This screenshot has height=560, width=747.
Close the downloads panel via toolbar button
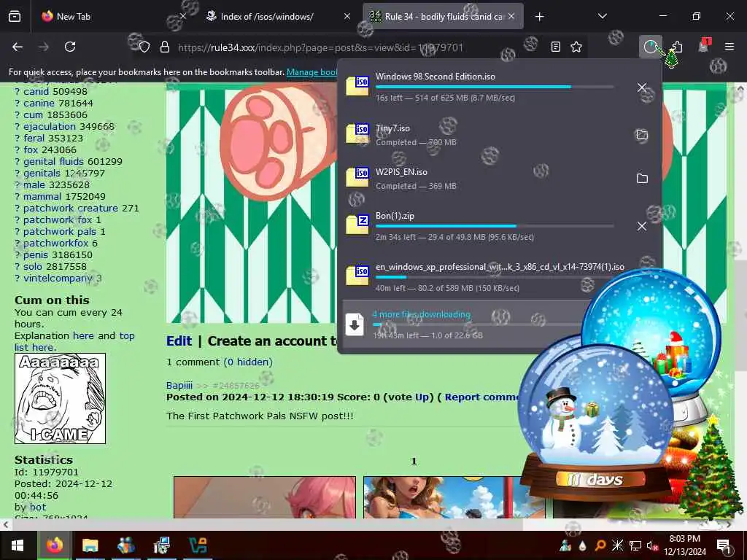pos(650,47)
